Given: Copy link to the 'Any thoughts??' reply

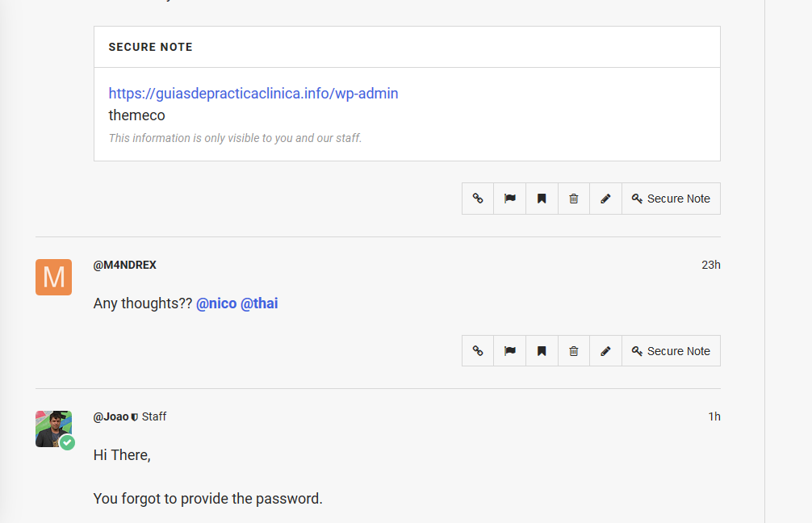Looking at the screenshot, I should [x=478, y=351].
